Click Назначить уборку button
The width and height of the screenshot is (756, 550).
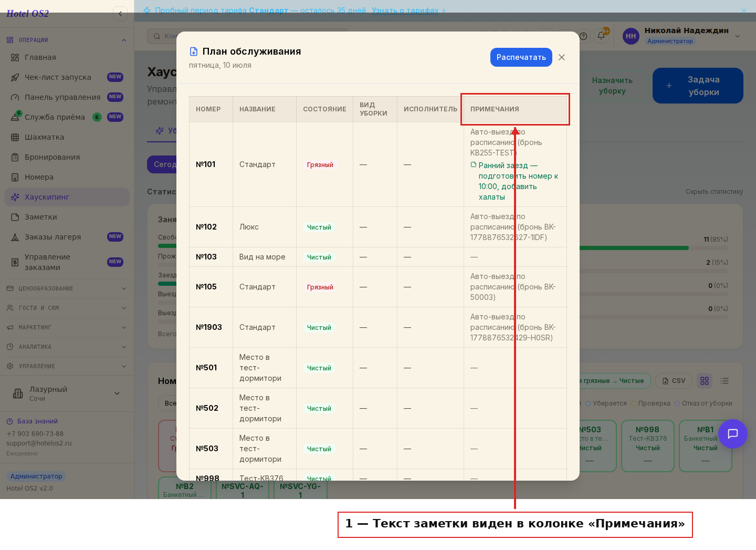click(x=612, y=86)
